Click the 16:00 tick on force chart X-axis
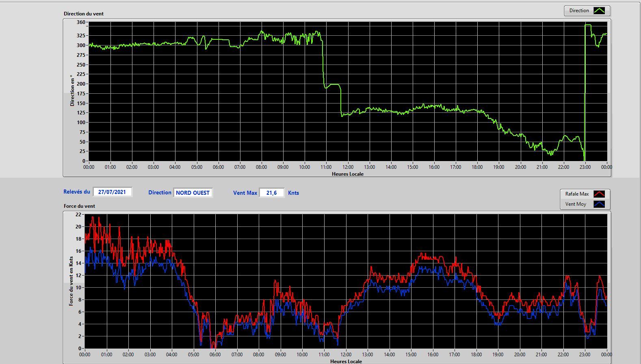The image size is (641, 364). (433, 355)
